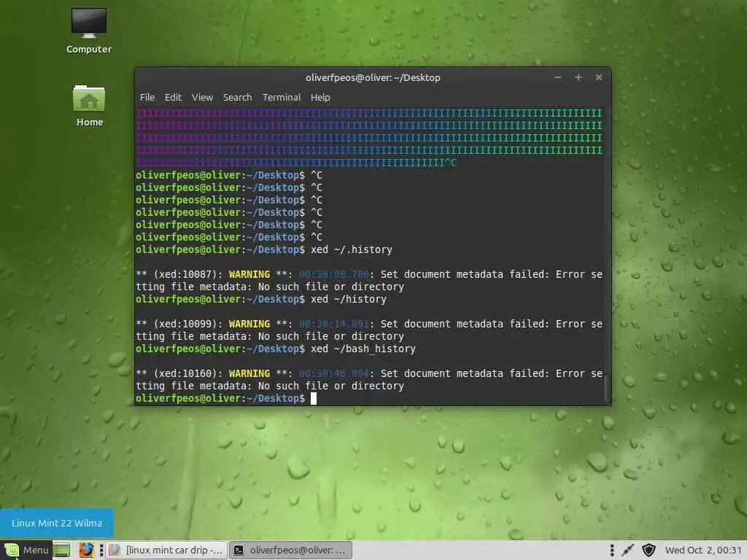747x560 pixels.
Task: Open the Home folder desktop icon
Action: (x=89, y=105)
